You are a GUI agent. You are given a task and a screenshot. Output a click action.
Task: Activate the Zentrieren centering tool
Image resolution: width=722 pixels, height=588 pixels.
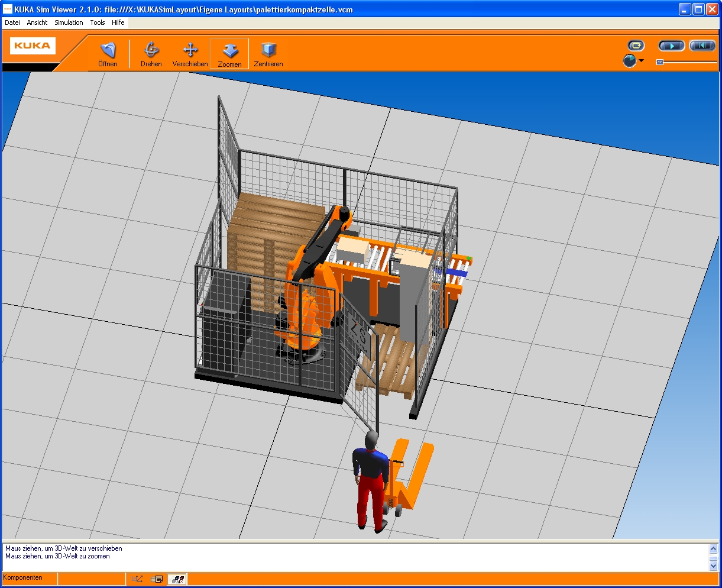tap(268, 52)
